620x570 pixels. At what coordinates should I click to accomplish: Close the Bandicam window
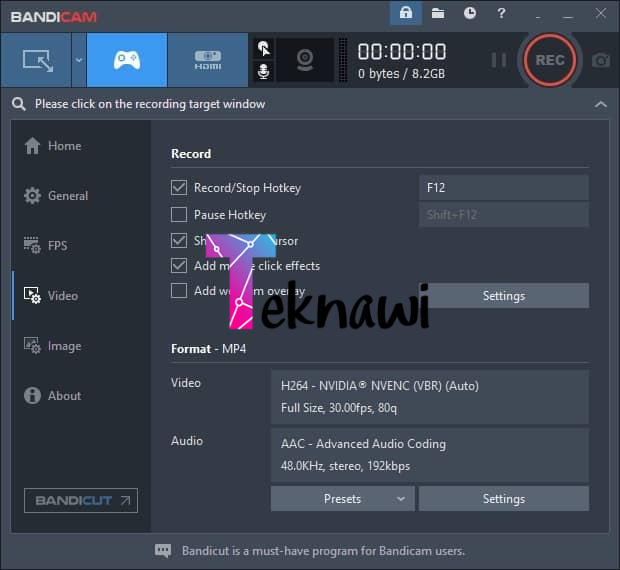(x=601, y=13)
